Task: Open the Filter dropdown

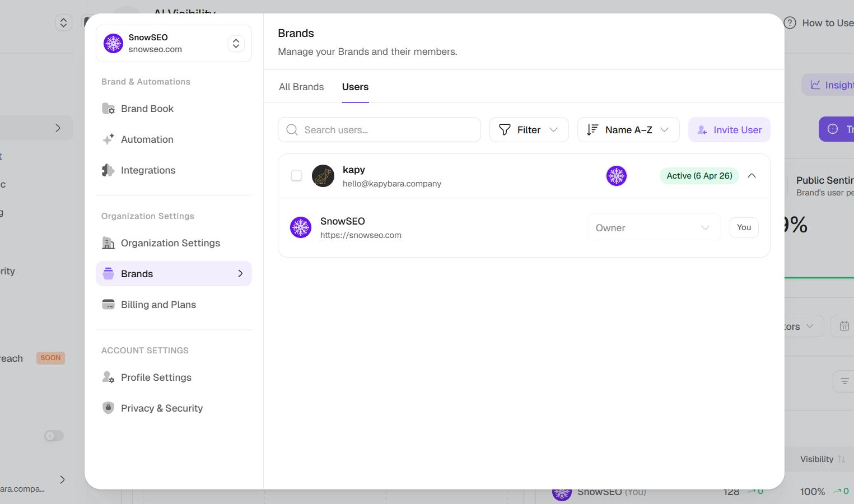Action: (x=529, y=129)
